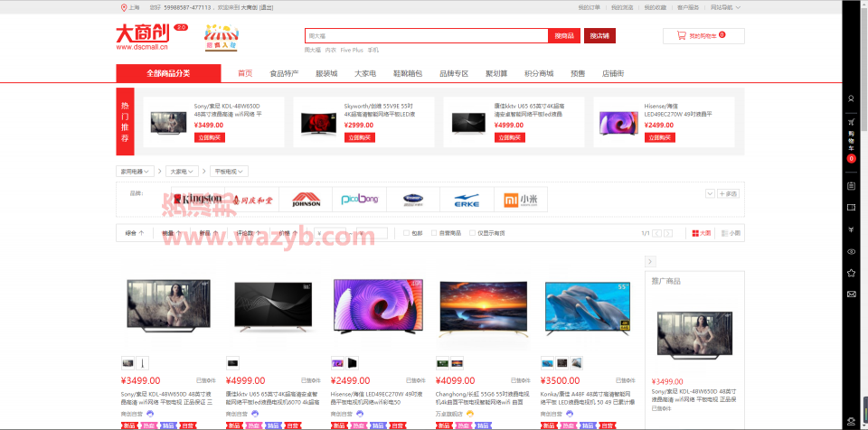Open 我的订单 link in the top bar
This screenshot has height=430, width=868.
coord(589,7)
